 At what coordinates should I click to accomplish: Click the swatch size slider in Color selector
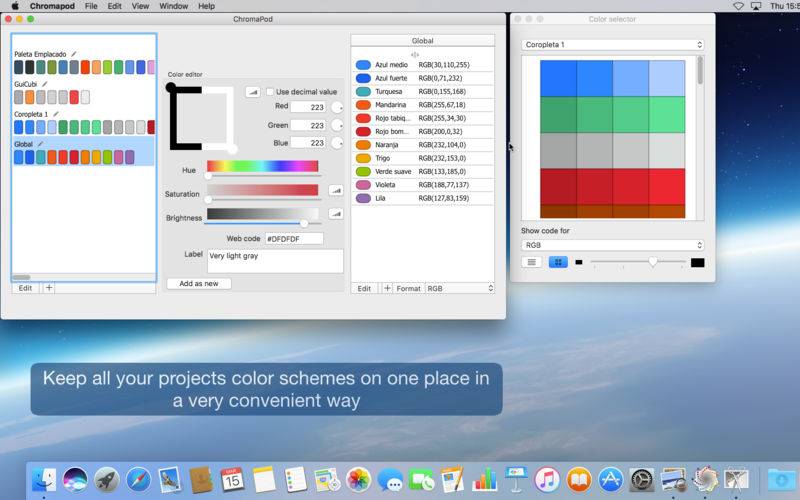(638, 262)
